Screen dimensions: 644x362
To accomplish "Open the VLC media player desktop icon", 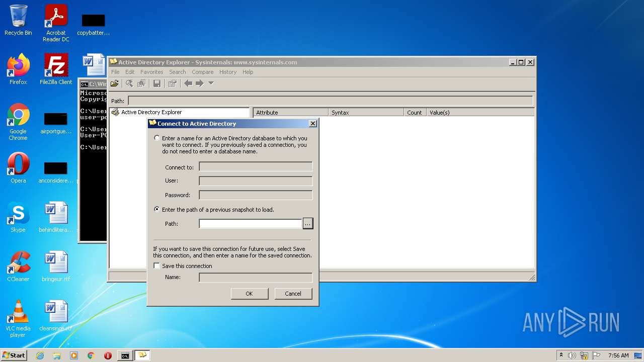I will tap(18, 319).
